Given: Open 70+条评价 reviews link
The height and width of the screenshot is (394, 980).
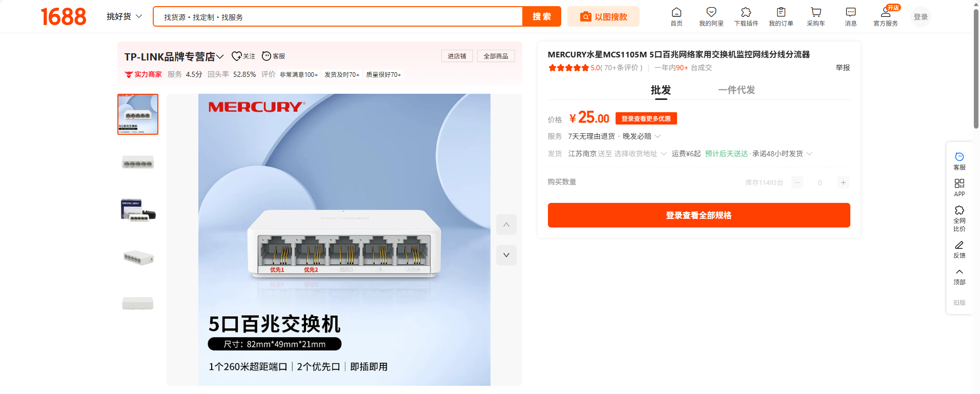Looking at the screenshot, I should (622, 68).
